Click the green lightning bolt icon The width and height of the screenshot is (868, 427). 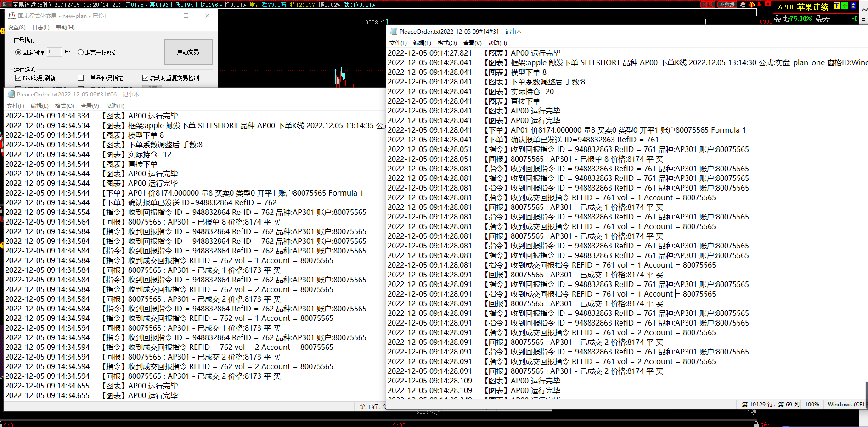pos(845,6)
